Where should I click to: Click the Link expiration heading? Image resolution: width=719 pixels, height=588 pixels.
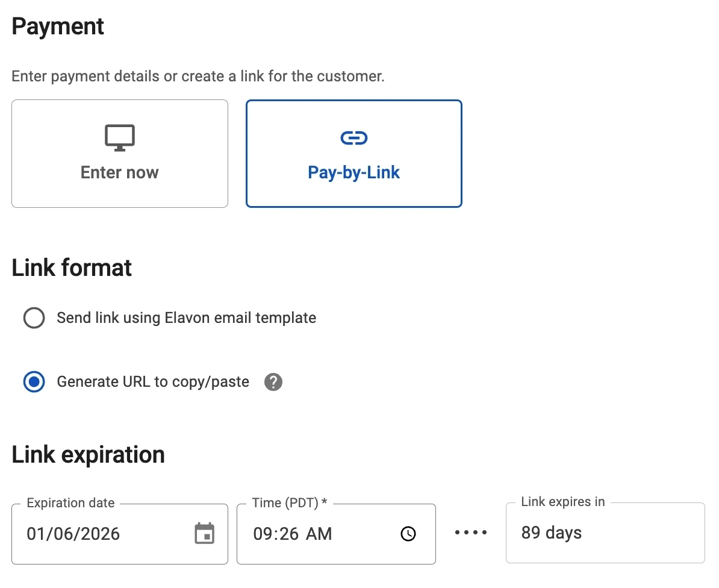(x=88, y=455)
